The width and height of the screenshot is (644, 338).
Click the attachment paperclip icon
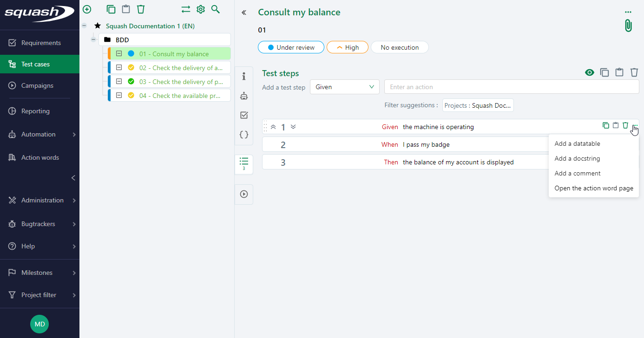628,26
